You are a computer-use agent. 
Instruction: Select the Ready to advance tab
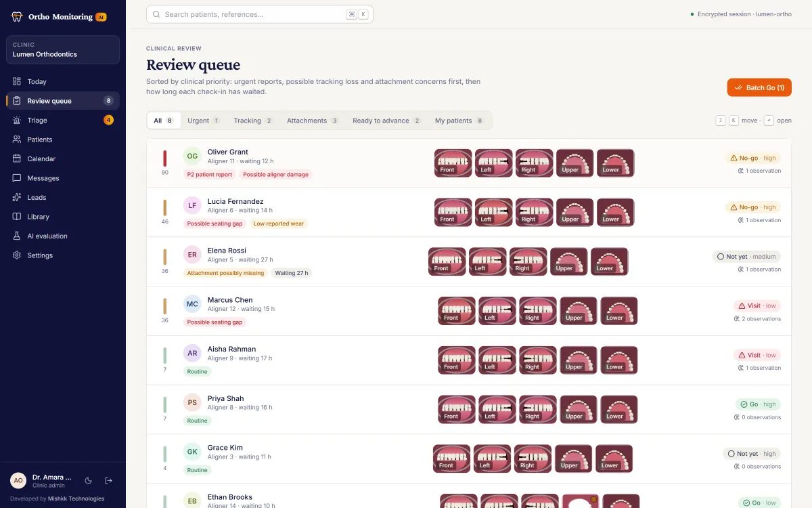point(387,121)
